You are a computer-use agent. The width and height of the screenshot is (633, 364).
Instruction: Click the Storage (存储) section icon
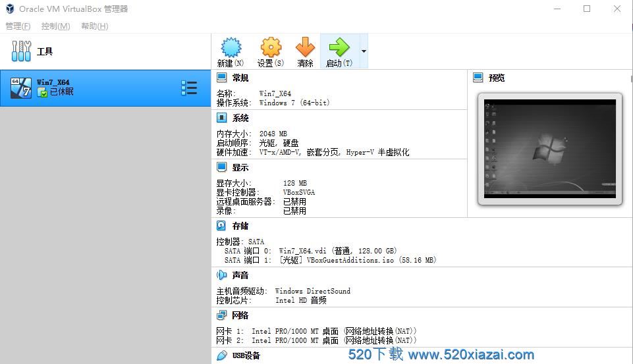221,226
